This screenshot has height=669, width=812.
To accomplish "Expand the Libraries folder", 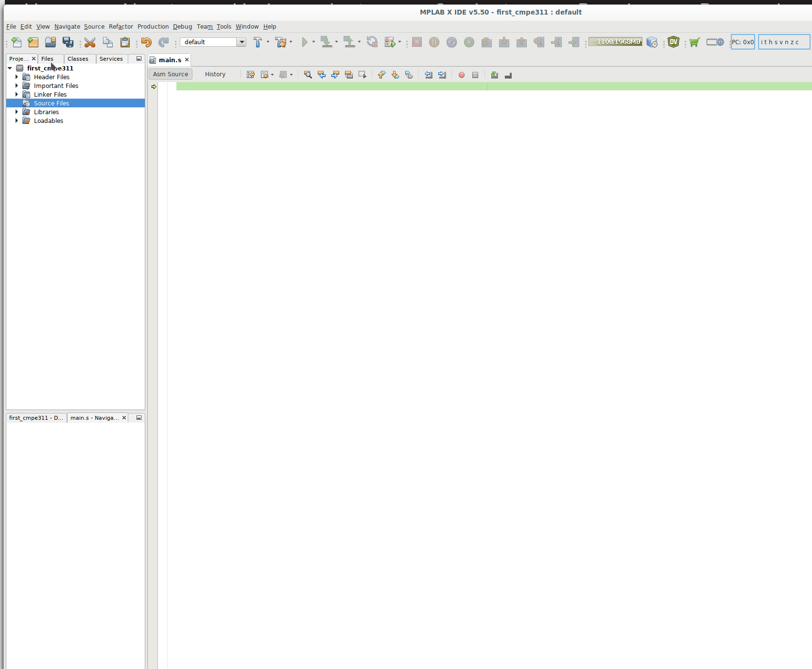I will 17,112.
